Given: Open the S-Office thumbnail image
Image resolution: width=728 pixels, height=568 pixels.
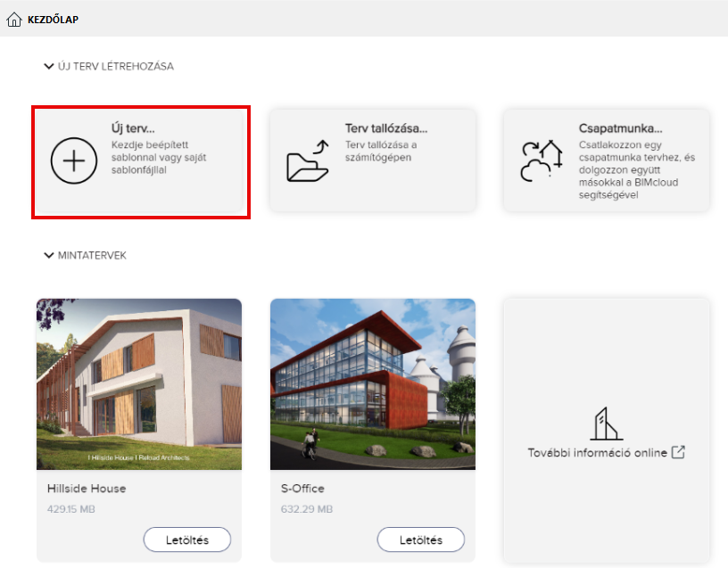Looking at the screenshot, I should (x=373, y=384).
